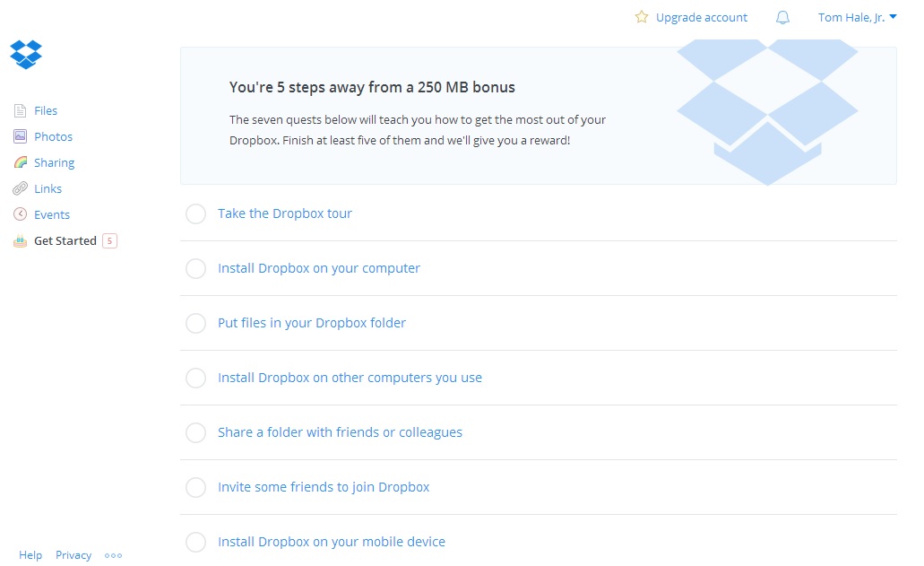Select Get Started in the sidebar
Viewport: 924px width, 566px height.
coord(65,240)
